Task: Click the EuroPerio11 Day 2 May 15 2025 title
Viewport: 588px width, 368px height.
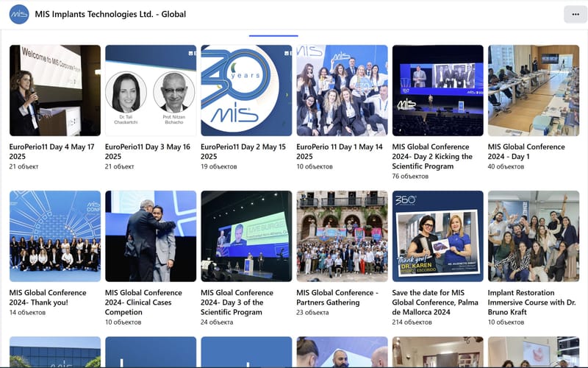Action: click(x=243, y=152)
